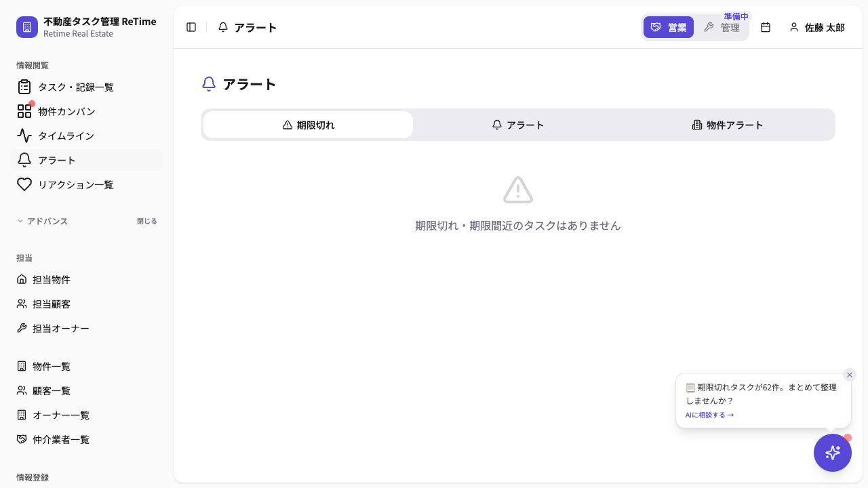Image resolution: width=868 pixels, height=488 pixels.
Task: Click 閉じる to close advanced section
Action: [x=147, y=221]
